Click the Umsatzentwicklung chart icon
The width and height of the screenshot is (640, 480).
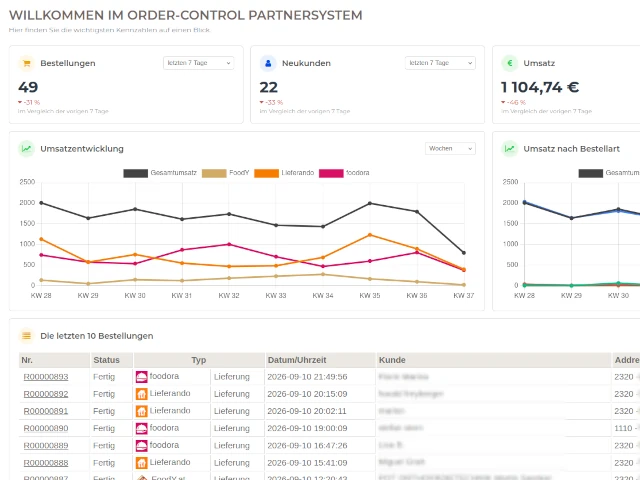pos(27,149)
